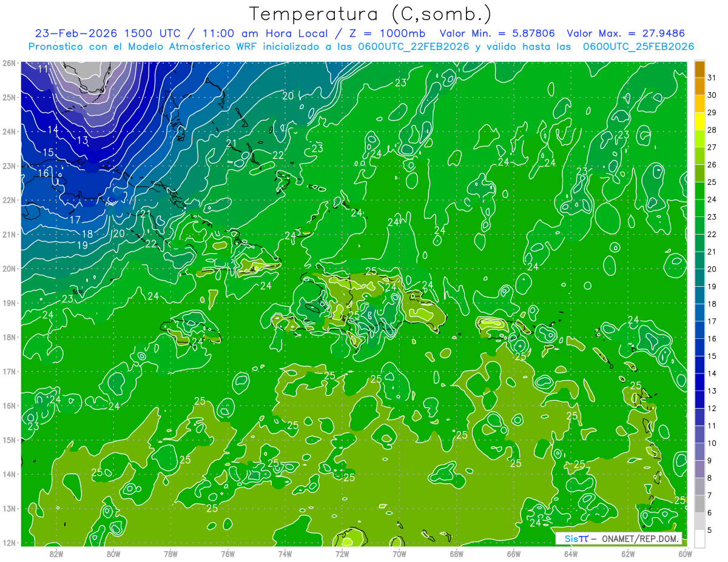Click the "70W" longitude axis label

pyautogui.click(x=399, y=553)
